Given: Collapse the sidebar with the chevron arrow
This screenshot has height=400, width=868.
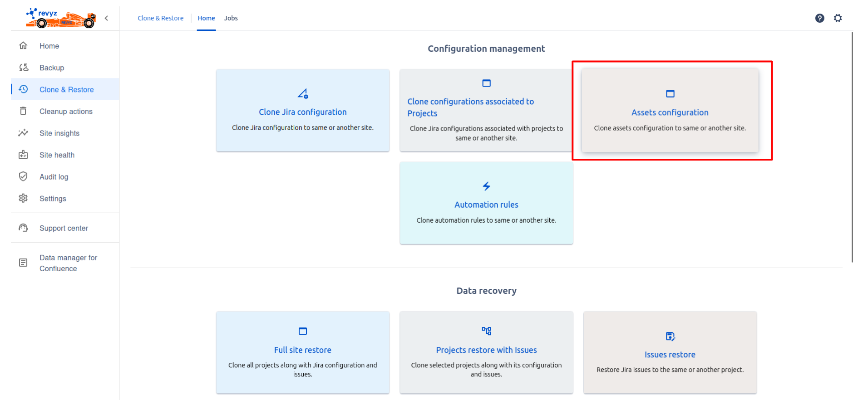Looking at the screenshot, I should pyautogui.click(x=106, y=18).
